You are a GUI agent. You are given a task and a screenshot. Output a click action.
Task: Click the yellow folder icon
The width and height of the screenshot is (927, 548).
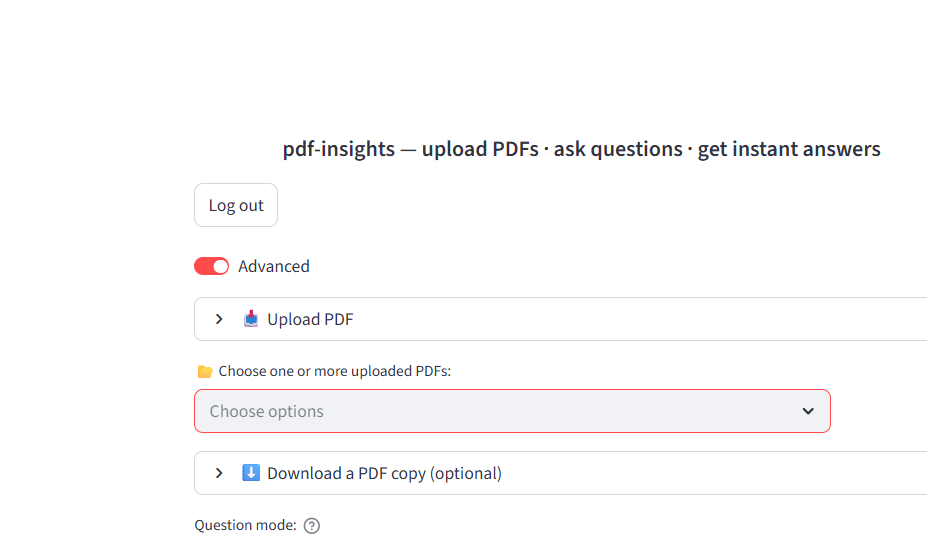point(205,371)
